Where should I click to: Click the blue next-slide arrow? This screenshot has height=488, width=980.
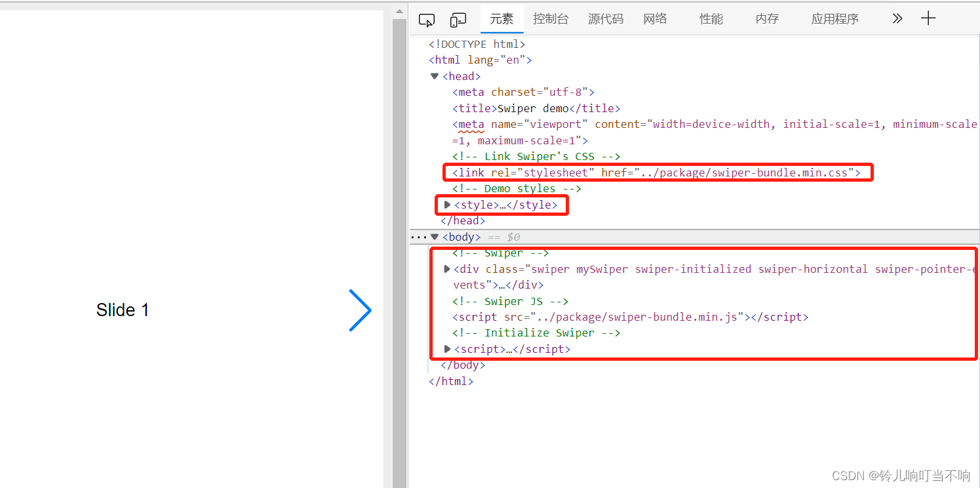point(360,310)
